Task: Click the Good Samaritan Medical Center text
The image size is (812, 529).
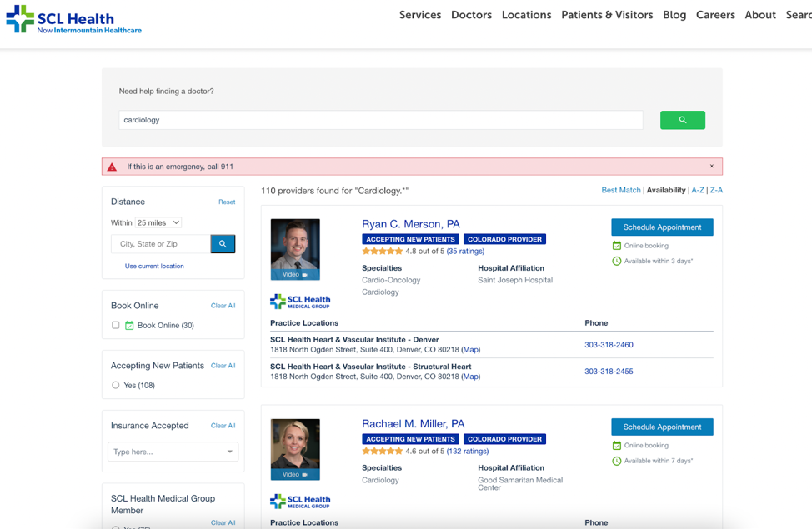Action: pyautogui.click(x=520, y=483)
